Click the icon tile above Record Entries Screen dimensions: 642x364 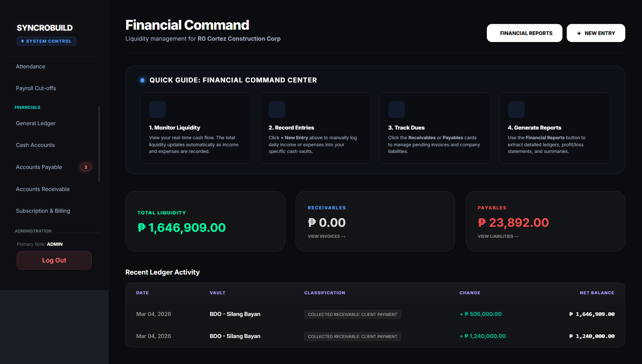pos(277,109)
